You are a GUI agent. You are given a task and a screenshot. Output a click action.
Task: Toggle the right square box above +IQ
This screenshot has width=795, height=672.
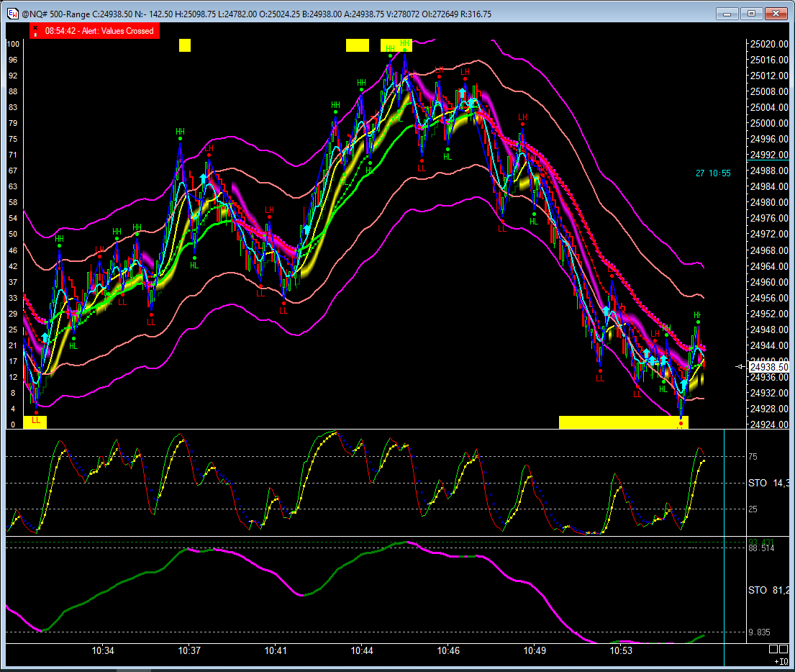coord(784,649)
